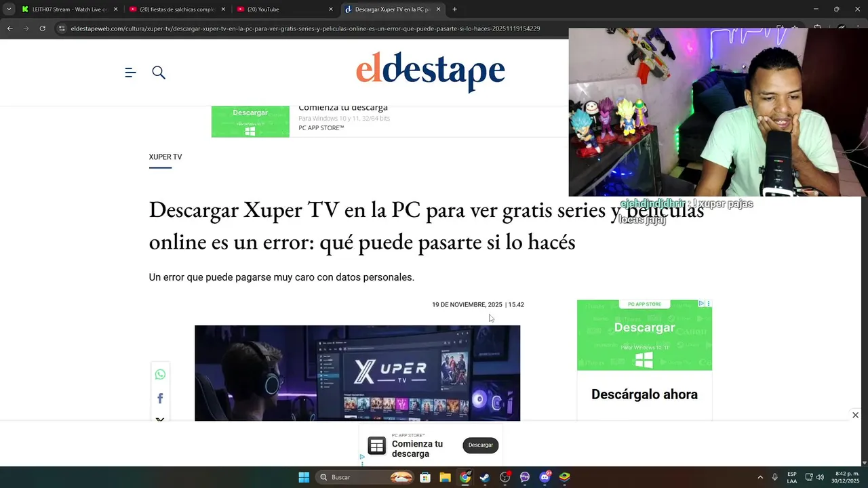Open the tab search dropdown in Chrome
Viewport: 868px width, 488px height.
(x=9, y=9)
